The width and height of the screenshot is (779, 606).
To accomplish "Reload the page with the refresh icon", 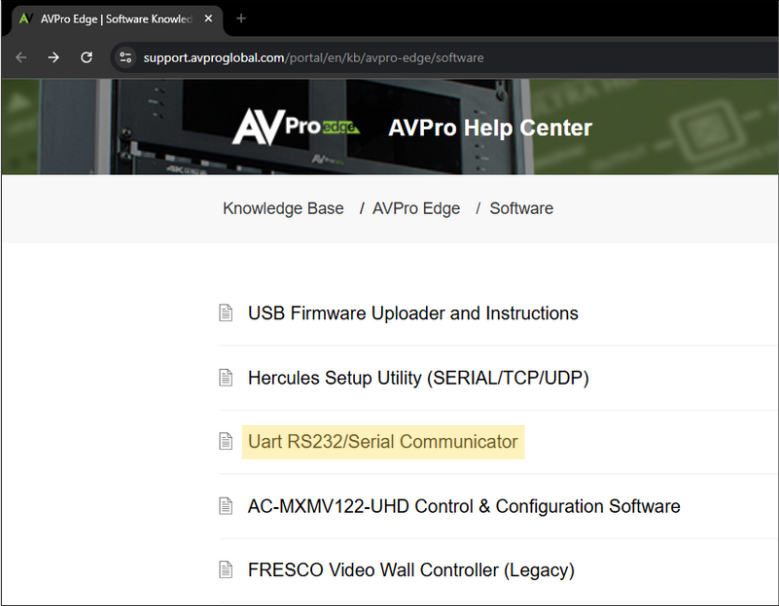I will click(x=86, y=58).
